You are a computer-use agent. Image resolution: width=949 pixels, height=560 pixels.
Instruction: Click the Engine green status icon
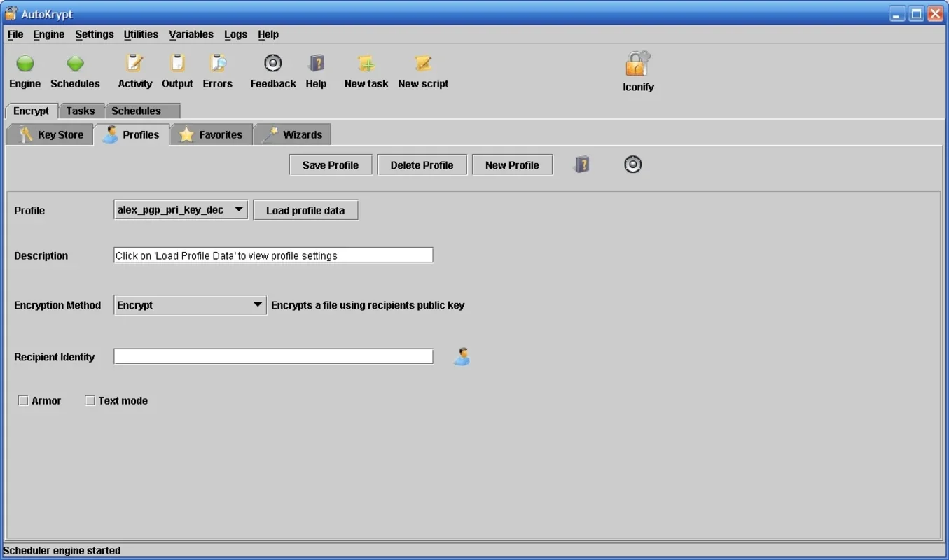(25, 64)
